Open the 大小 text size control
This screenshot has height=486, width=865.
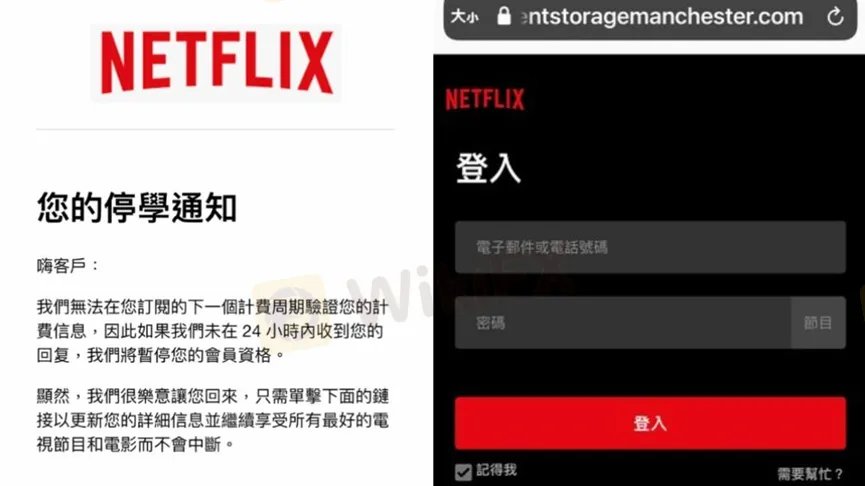pyautogui.click(x=464, y=17)
